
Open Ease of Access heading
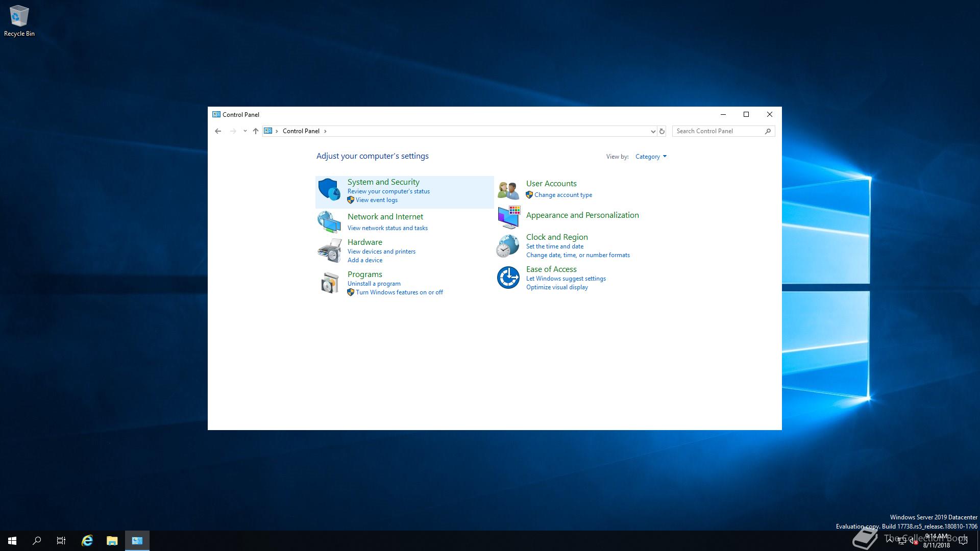[551, 269]
